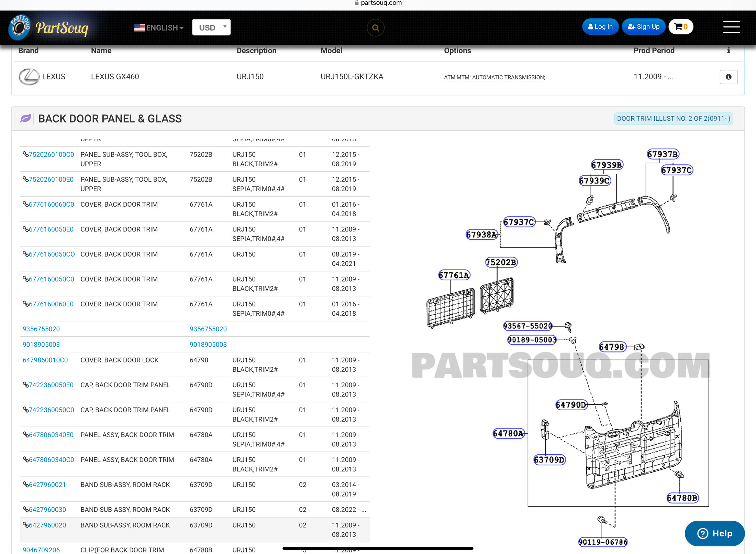Screen dimensions: 756x554
Task: Click the partsouq.com address bar
Action: point(378,3)
